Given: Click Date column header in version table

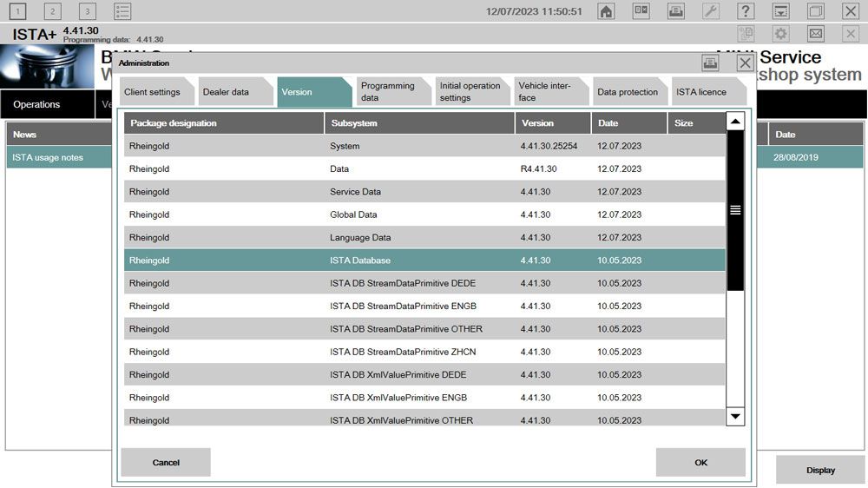Looking at the screenshot, I should (629, 123).
